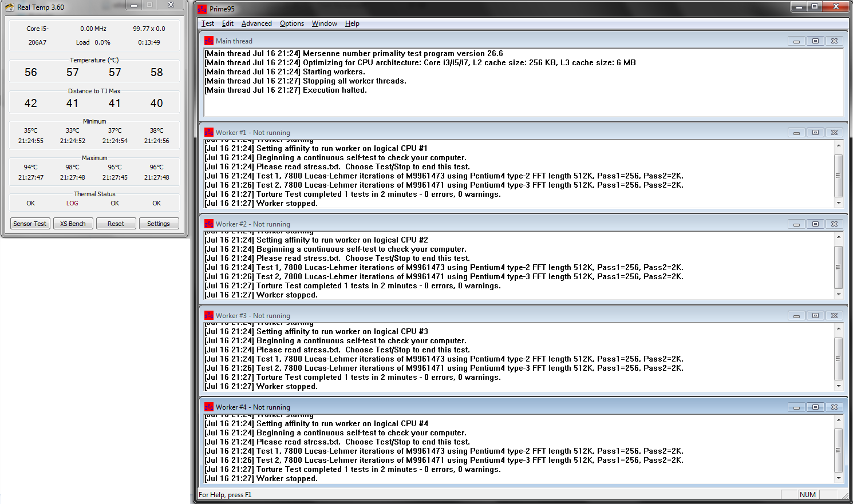Click the Worker #1 scrollbar thumb
Screen dimensions: 853x504
tap(839, 176)
